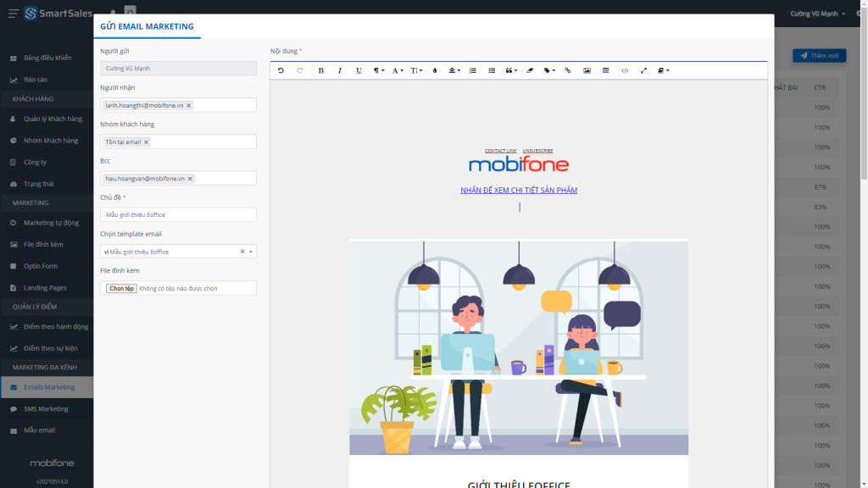Open 'Marketing tự động' page

click(x=51, y=223)
